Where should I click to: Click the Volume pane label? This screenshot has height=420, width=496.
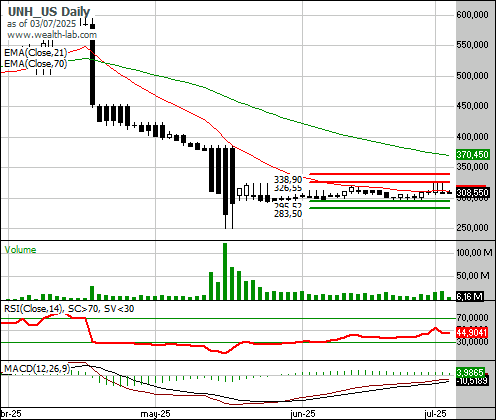(20, 250)
